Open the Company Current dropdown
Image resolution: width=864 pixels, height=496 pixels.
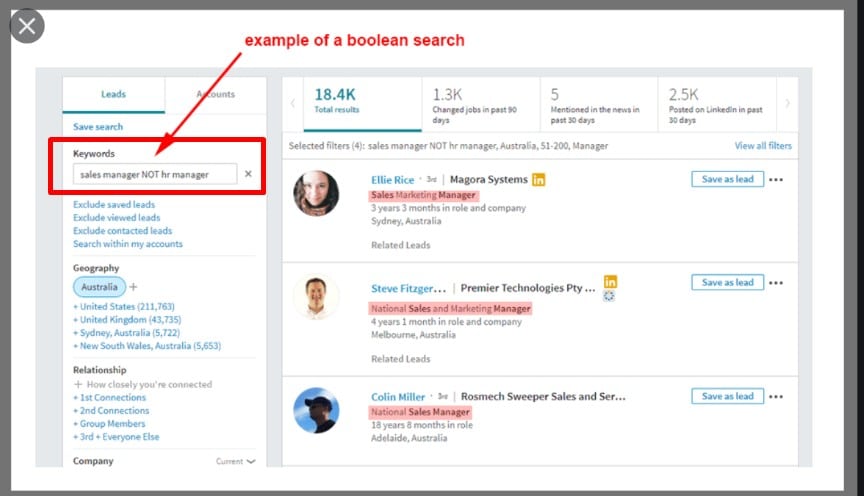point(236,461)
